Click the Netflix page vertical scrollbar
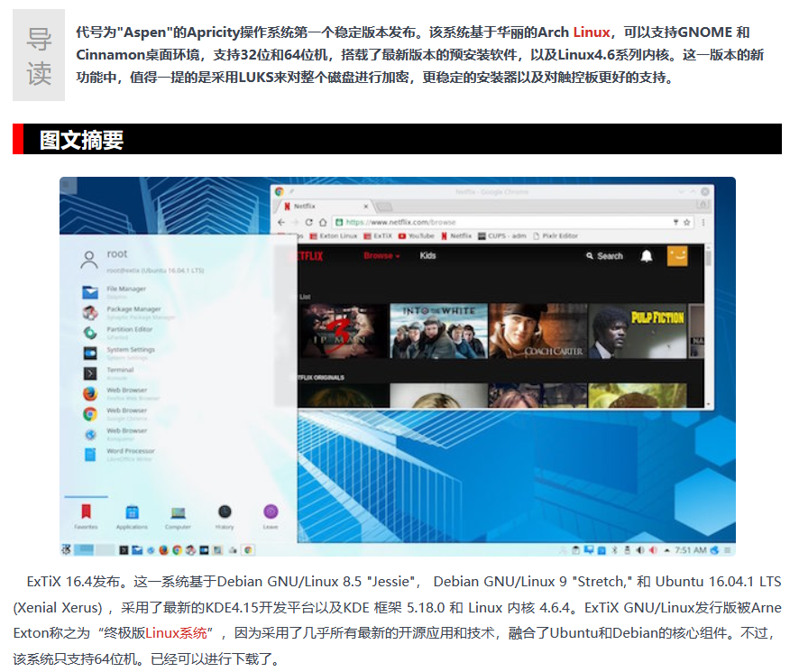This screenshot has height=672, width=799. point(708,326)
